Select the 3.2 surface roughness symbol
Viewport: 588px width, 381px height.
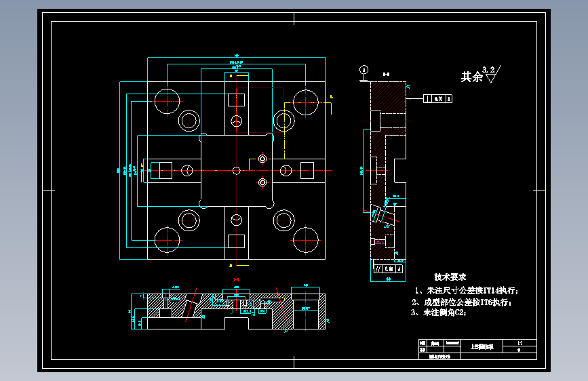point(492,74)
